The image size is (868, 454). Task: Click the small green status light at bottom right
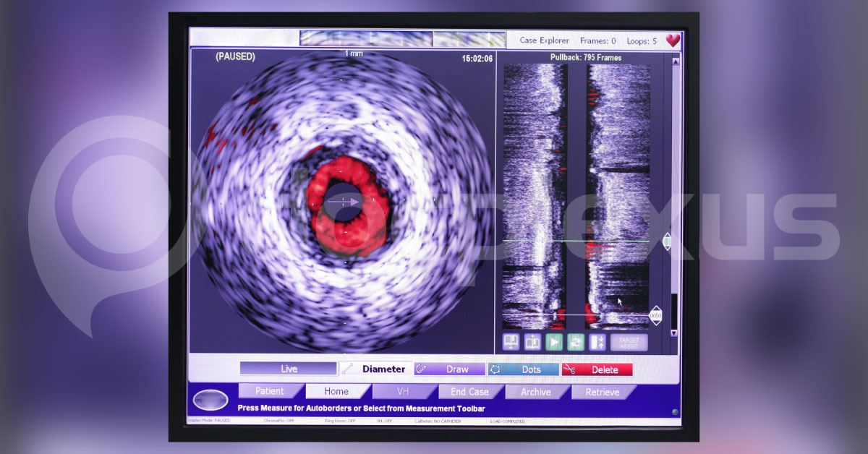pos(675,412)
